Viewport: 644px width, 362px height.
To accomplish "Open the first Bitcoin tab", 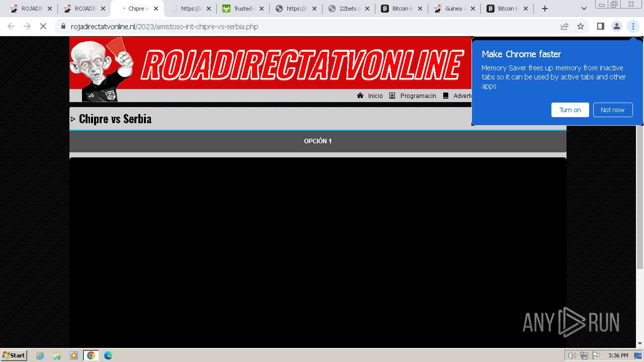I will (x=401, y=9).
